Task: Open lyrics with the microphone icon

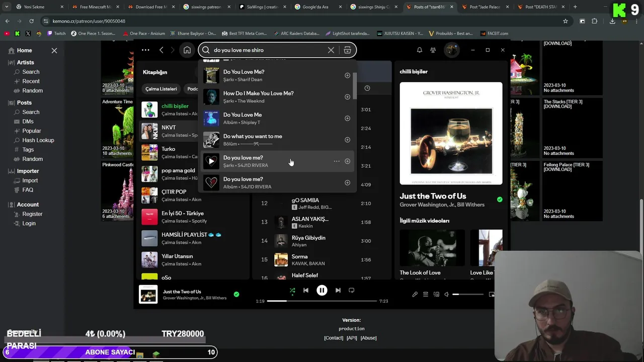Action: (x=415, y=294)
